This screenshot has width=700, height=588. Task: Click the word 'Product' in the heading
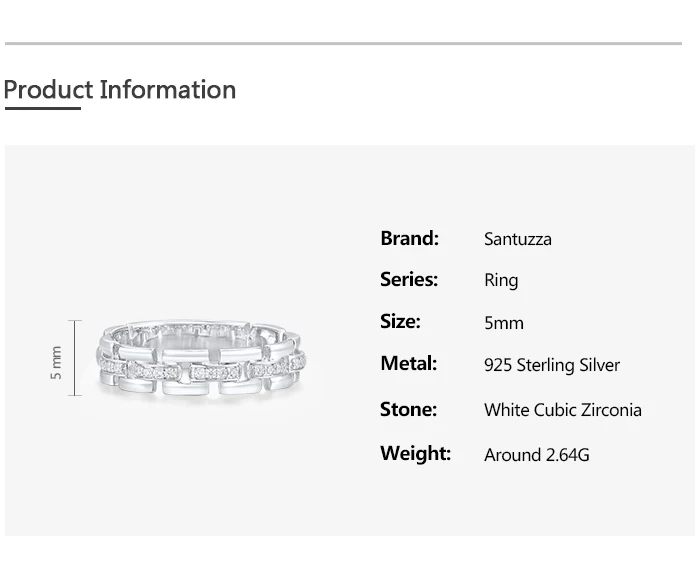pyautogui.click(x=48, y=90)
